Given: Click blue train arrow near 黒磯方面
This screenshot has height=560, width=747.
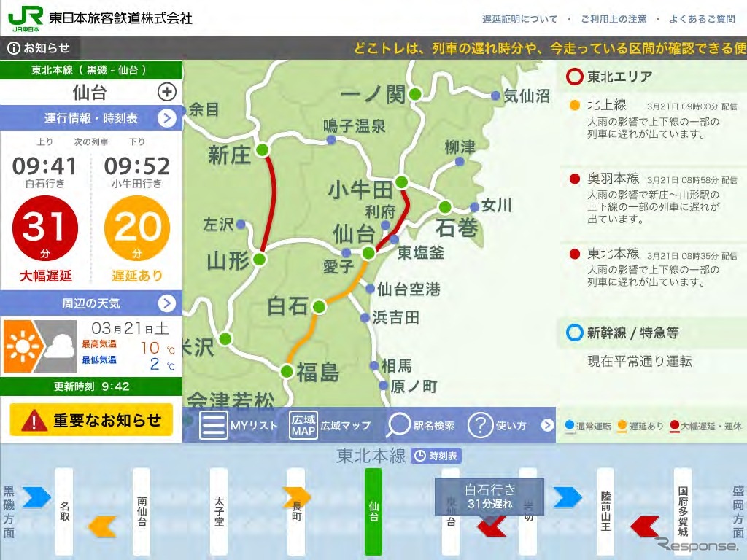Looking at the screenshot, I should coord(36,497).
